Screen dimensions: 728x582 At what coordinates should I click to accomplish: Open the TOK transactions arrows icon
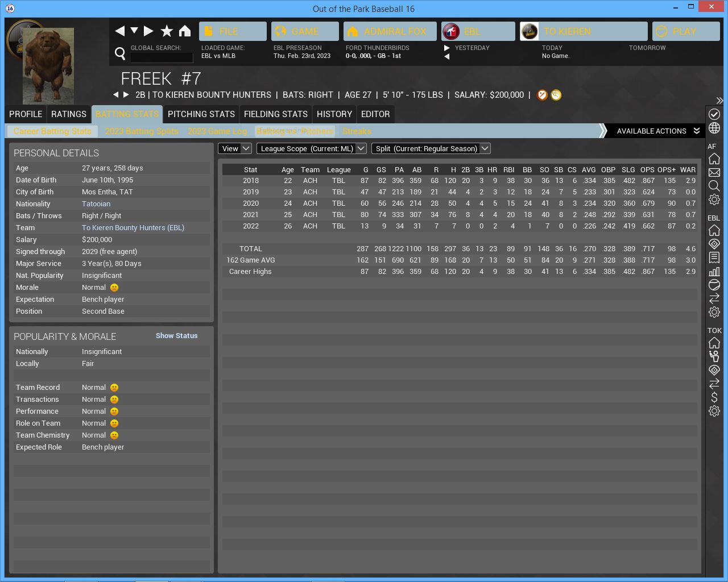[714, 384]
